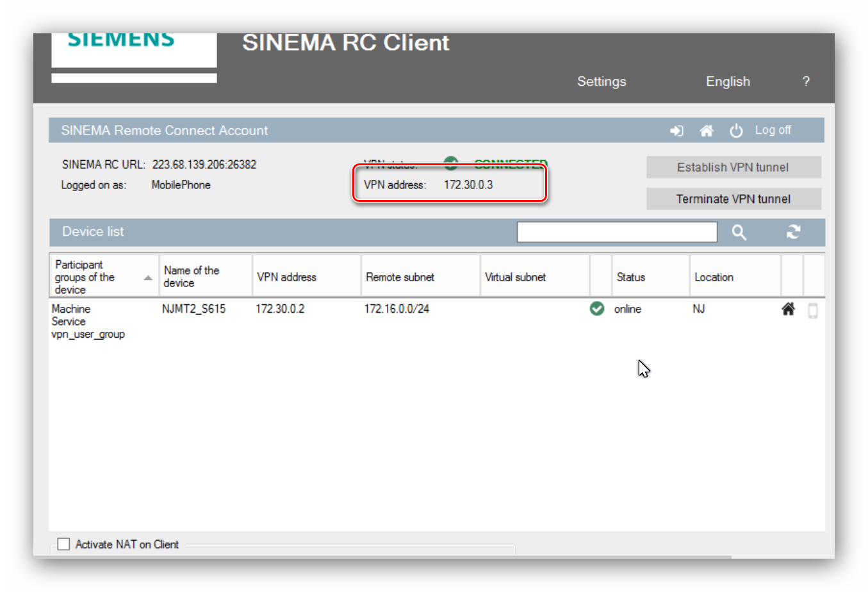Click the Log off link

[773, 130]
